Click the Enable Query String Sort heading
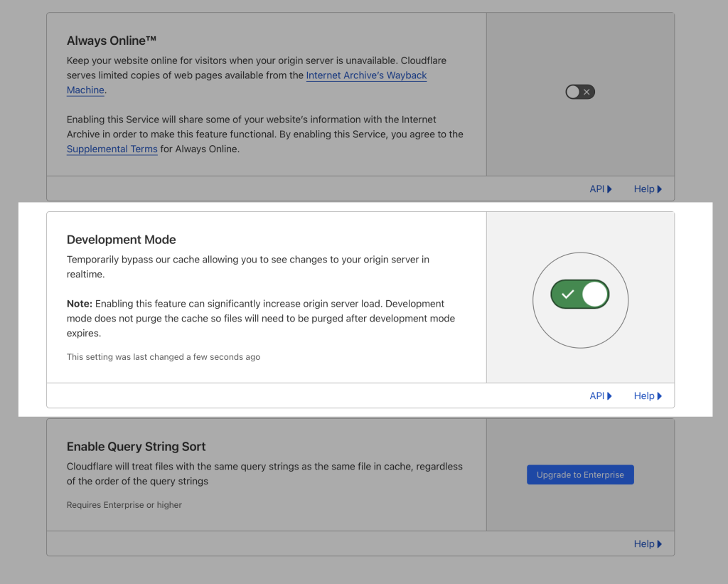This screenshot has width=728, height=584. coord(136,447)
